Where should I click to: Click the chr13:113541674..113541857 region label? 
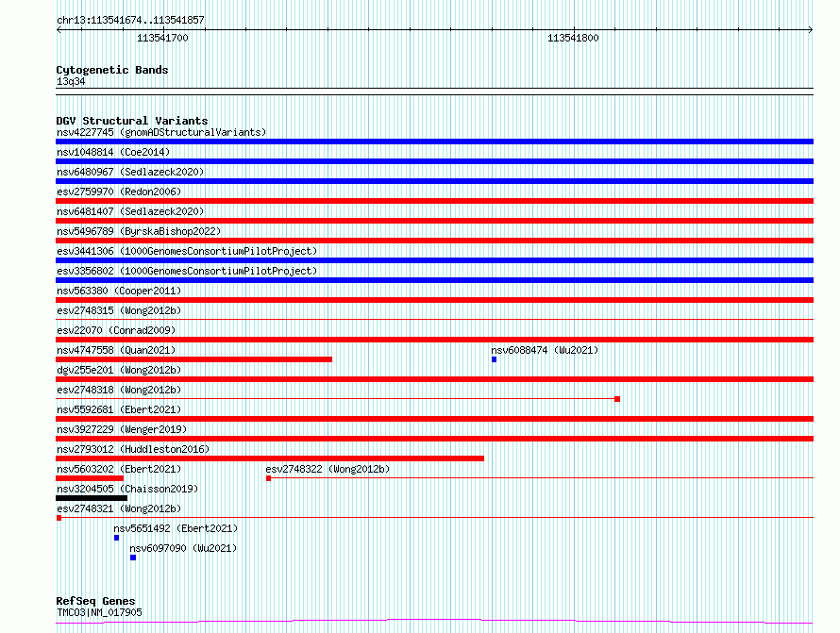click(130, 20)
